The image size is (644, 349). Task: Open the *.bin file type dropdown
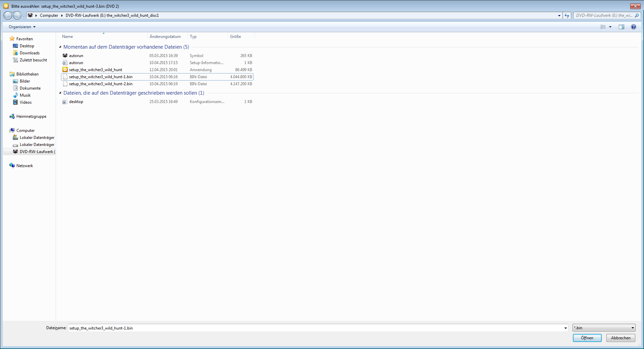tap(604, 328)
